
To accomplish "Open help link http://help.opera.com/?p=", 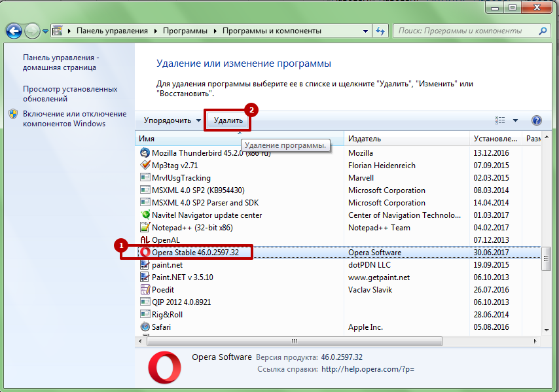I will tap(368, 369).
